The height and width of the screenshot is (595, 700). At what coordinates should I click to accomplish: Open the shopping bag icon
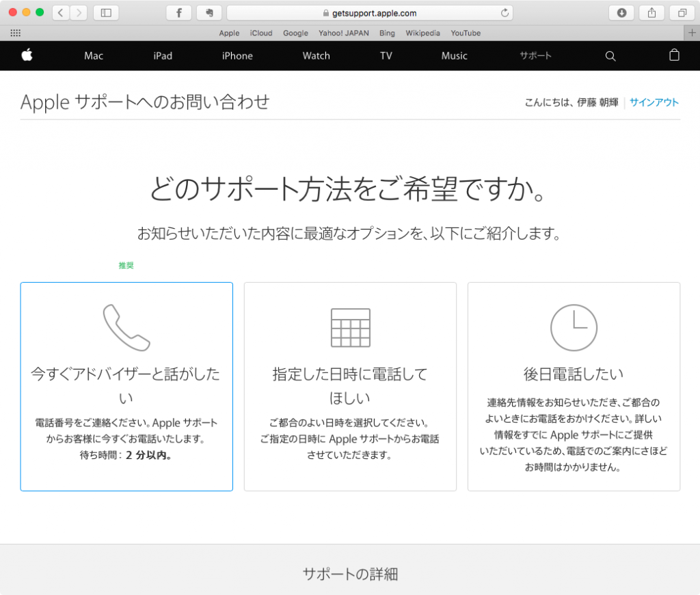click(674, 55)
